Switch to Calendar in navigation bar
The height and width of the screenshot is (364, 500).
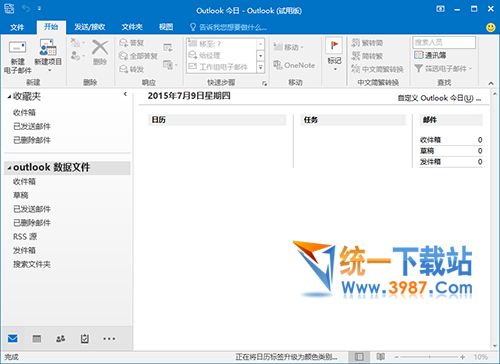click(x=37, y=339)
